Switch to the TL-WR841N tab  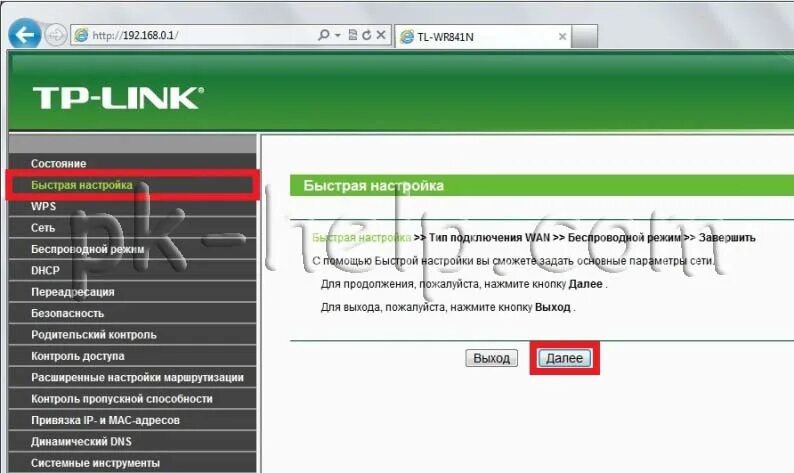pos(482,36)
